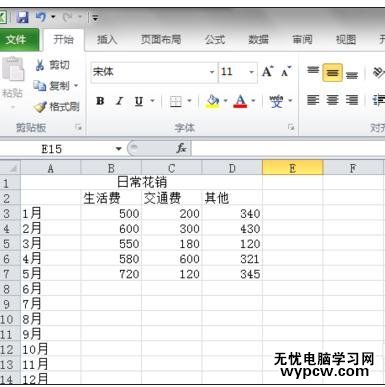Apply yellow fill color with bucket icon

[x=213, y=101]
